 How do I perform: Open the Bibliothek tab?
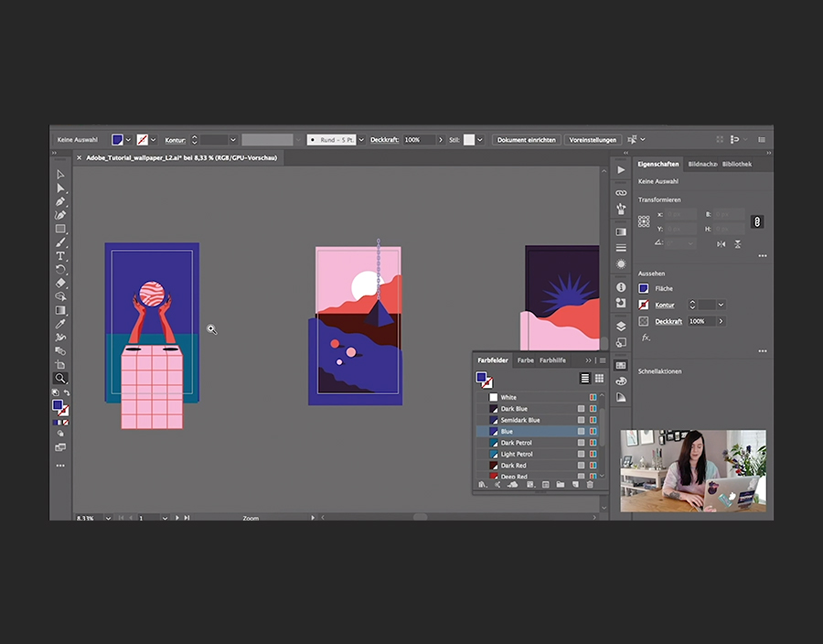point(736,164)
